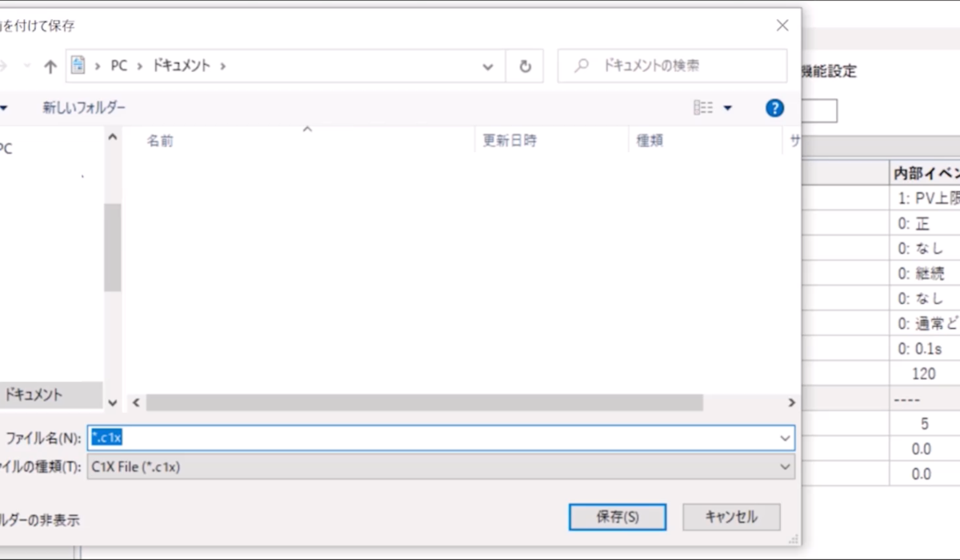Click the view layout icon
The height and width of the screenshot is (560, 960).
tap(702, 108)
